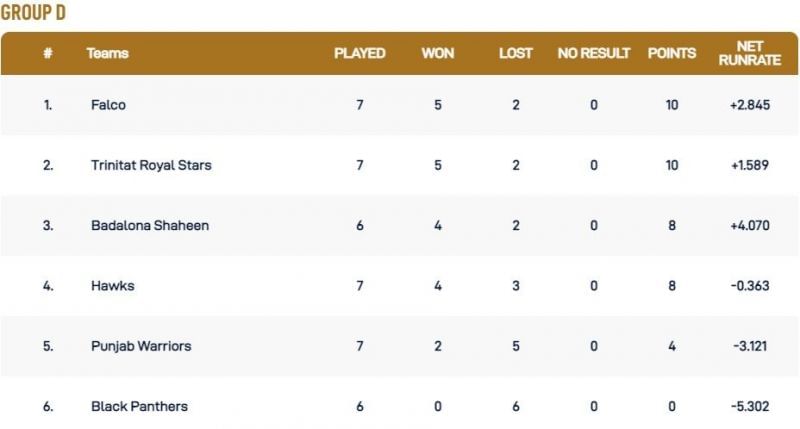Click the LOST column header
This screenshot has width=800, height=429.
pos(516,53)
